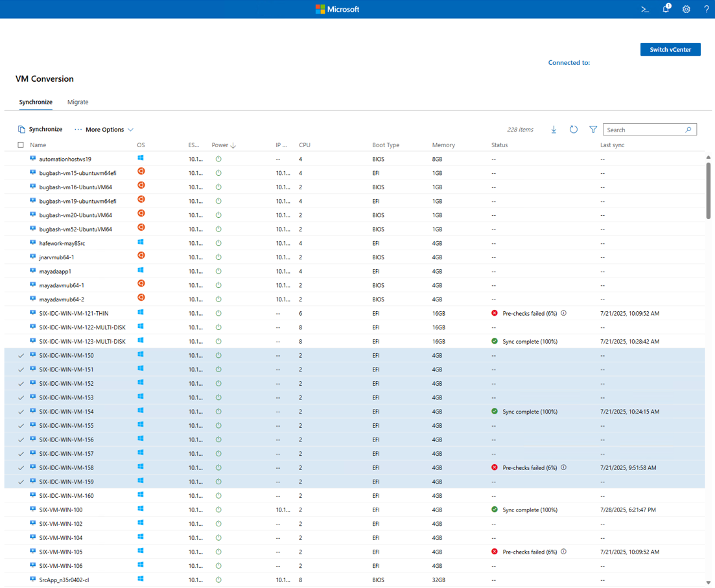Sort by the Last sync column header
Screen dimensions: 715x588
(x=612, y=145)
